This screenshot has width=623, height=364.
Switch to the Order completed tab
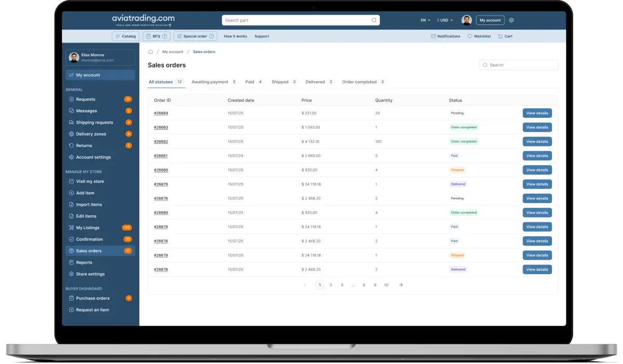click(364, 82)
